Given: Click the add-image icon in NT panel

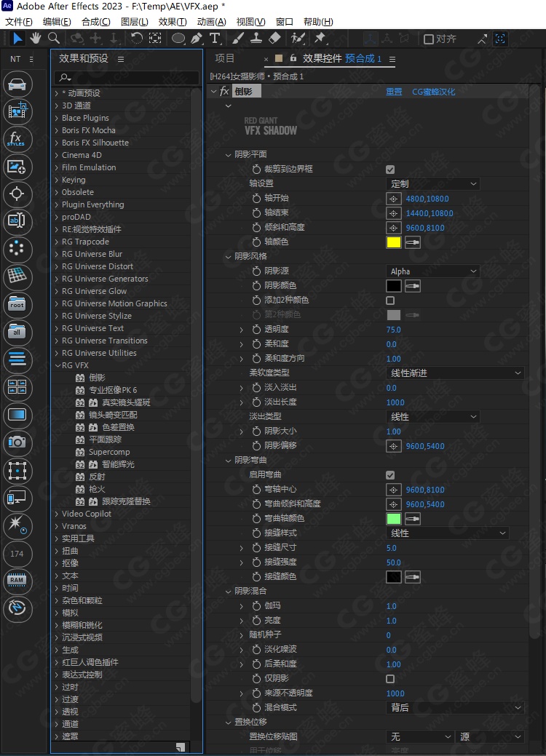Looking at the screenshot, I should tap(17, 167).
